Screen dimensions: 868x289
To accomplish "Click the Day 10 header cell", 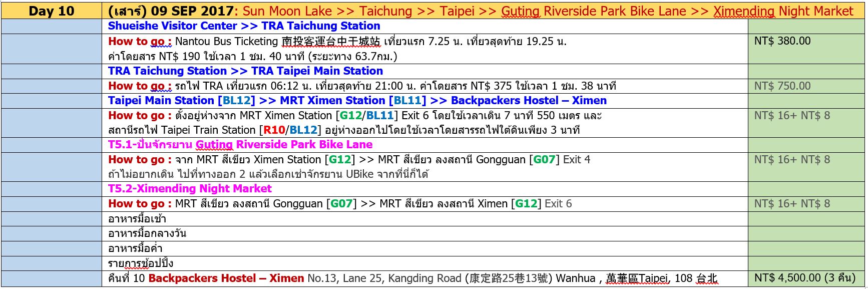I will [52, 11].
